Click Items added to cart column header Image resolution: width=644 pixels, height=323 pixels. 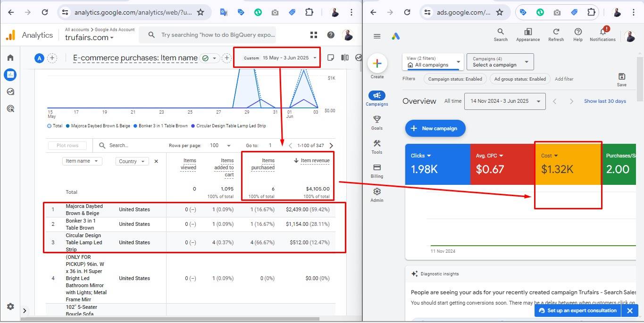(x=224, y=167)
